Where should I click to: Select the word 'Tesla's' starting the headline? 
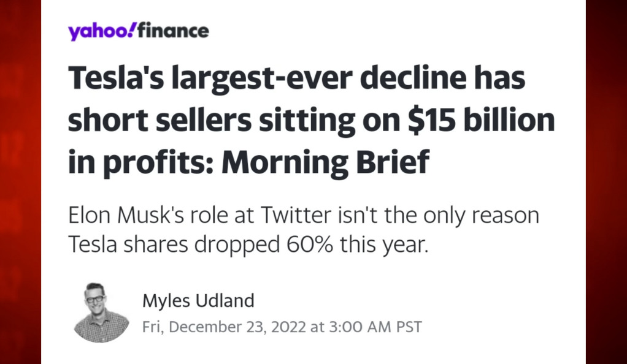pyautogui.click(x=116, y=78)
